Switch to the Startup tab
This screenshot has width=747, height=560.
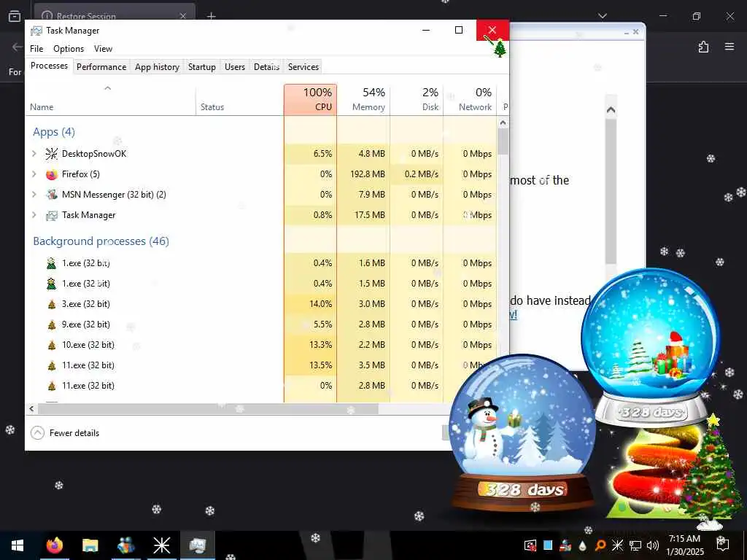pyautogui.click(x=202, y=66)
